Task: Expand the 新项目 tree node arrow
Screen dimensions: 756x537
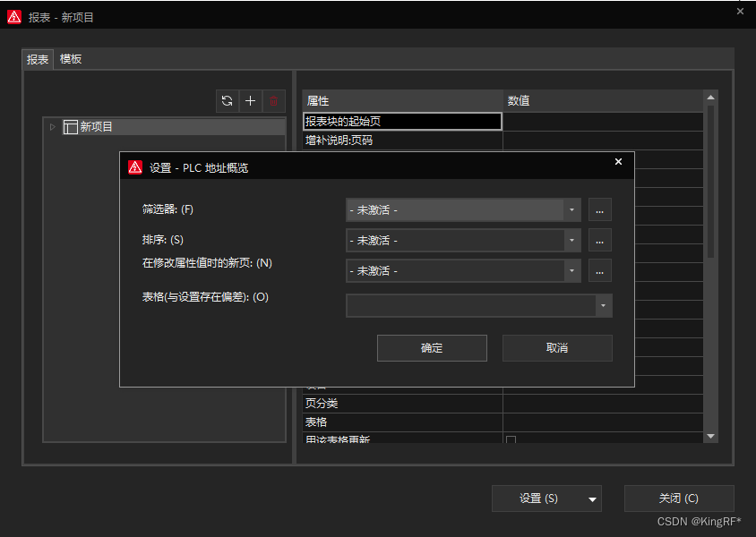Action: [53, 127]
